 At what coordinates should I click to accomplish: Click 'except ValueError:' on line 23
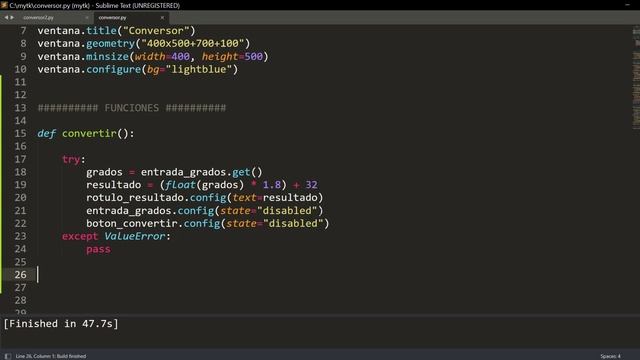pyautogui.click(x=116, y=236)
